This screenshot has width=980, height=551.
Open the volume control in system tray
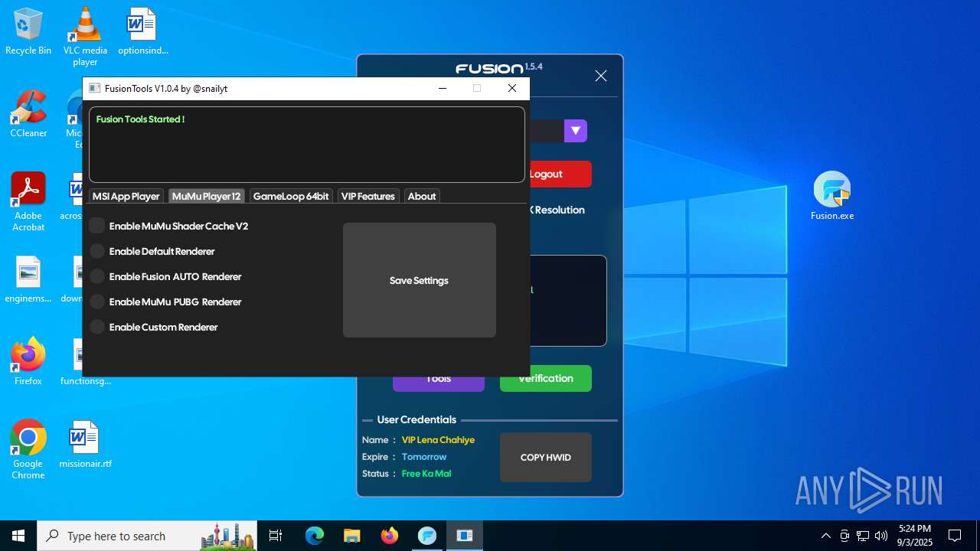tap(880, 536)
